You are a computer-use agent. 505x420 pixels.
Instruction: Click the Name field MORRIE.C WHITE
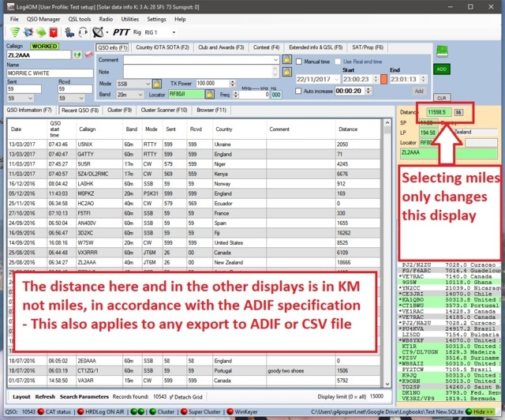pyautogui.click(x=50, y=73)
